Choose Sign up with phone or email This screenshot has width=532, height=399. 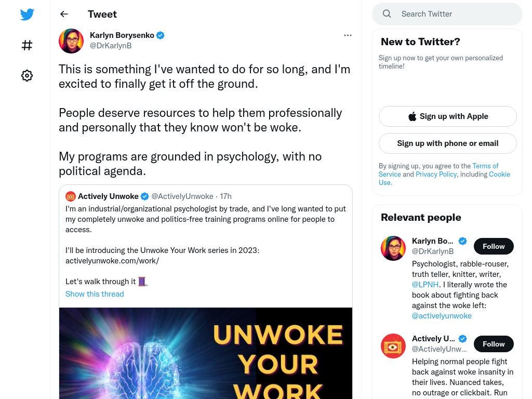[447, 143]
